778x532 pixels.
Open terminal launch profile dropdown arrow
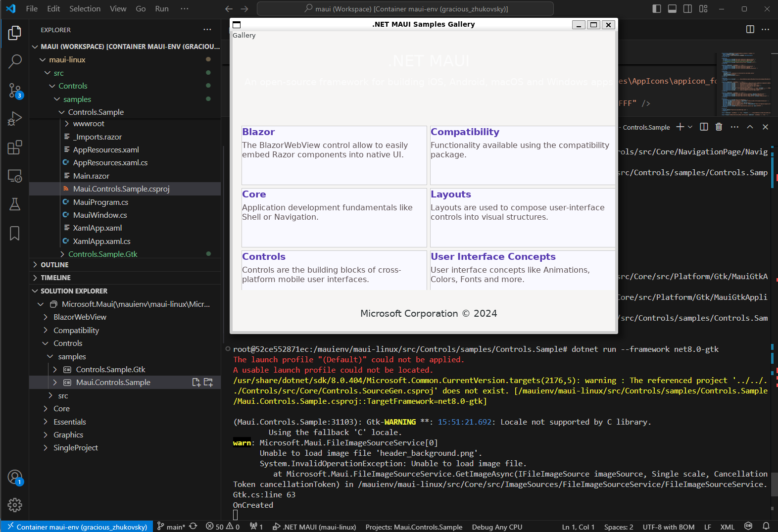[690, 127]
